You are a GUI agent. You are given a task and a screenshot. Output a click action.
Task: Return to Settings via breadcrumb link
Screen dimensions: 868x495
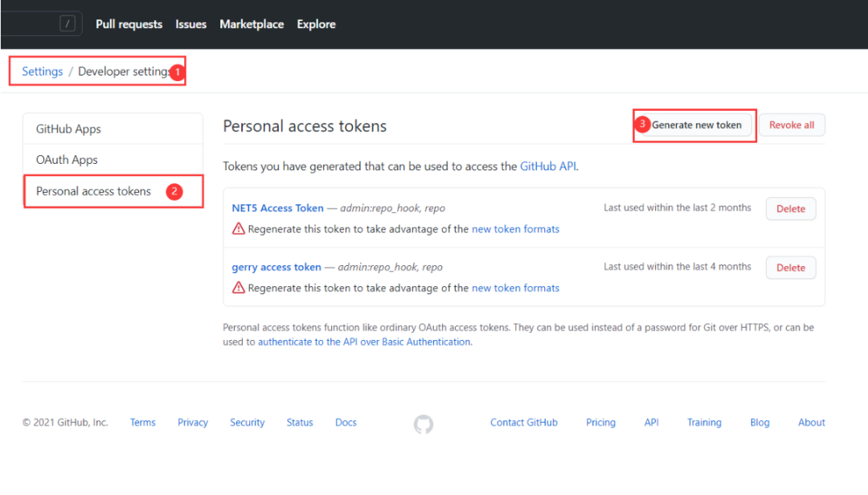(x=43, y=72)
